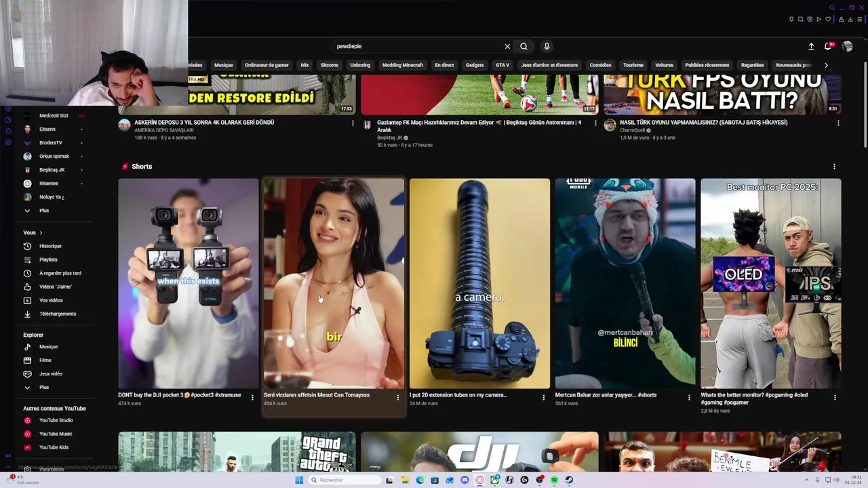Open Spotify from the taskbar

coord(555,480)
